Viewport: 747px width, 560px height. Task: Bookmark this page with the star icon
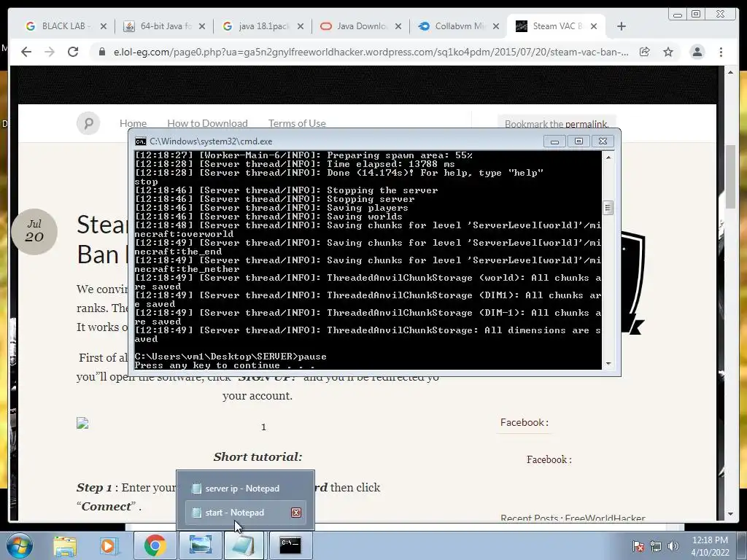tap(668, 52)
